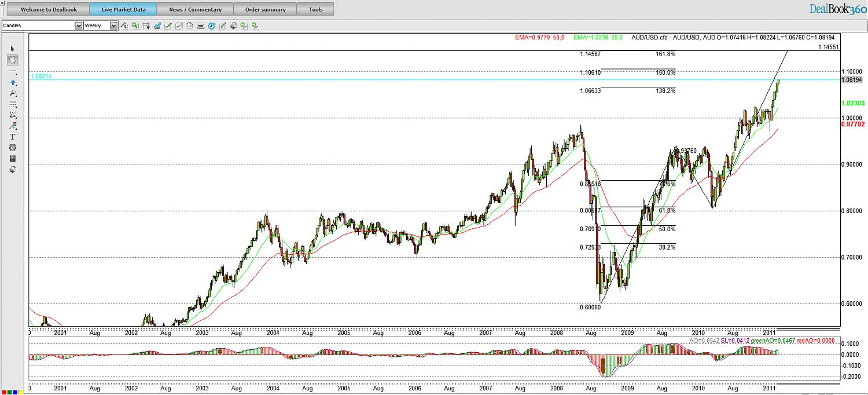The height and width of the screenshot is (395, 868).
Task: Click the last green plus chart icon
Action: pyautogui.click(x=255, y=25)
